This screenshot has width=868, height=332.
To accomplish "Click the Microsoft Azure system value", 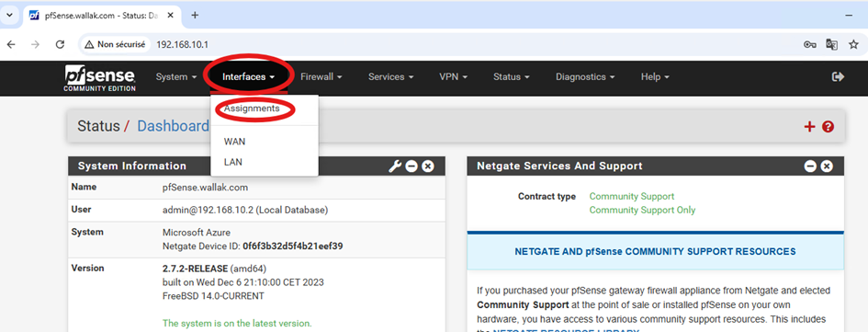I will pos(197,233).
